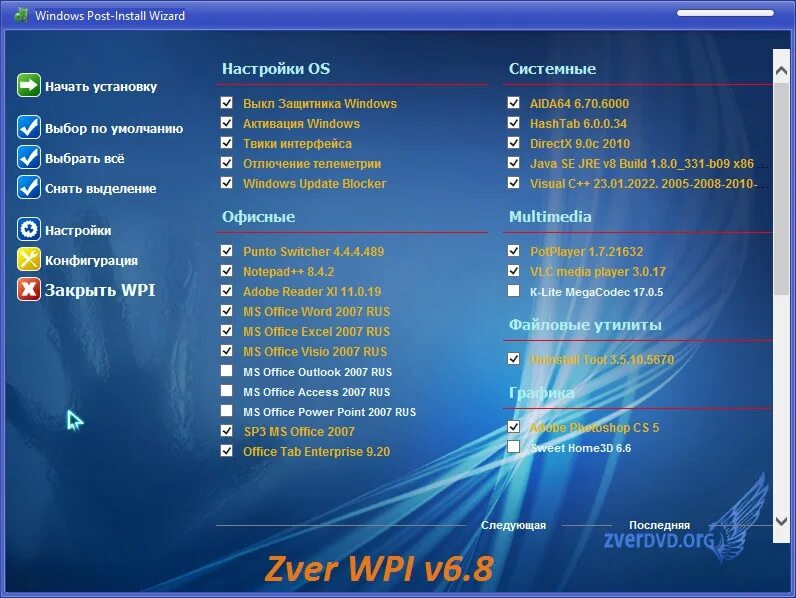Go to Последняя page
Viewport: 796px width, 598px height.
tap(659, 525)
